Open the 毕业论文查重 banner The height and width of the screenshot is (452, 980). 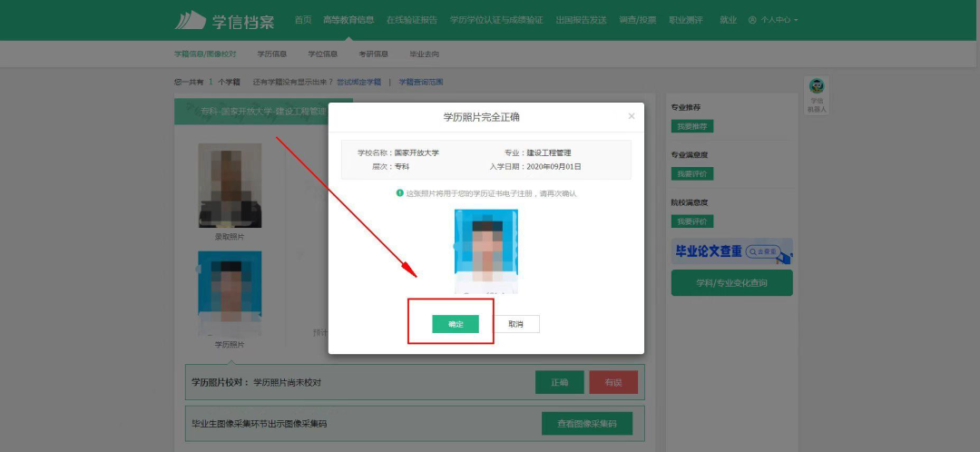click(732, 251)
